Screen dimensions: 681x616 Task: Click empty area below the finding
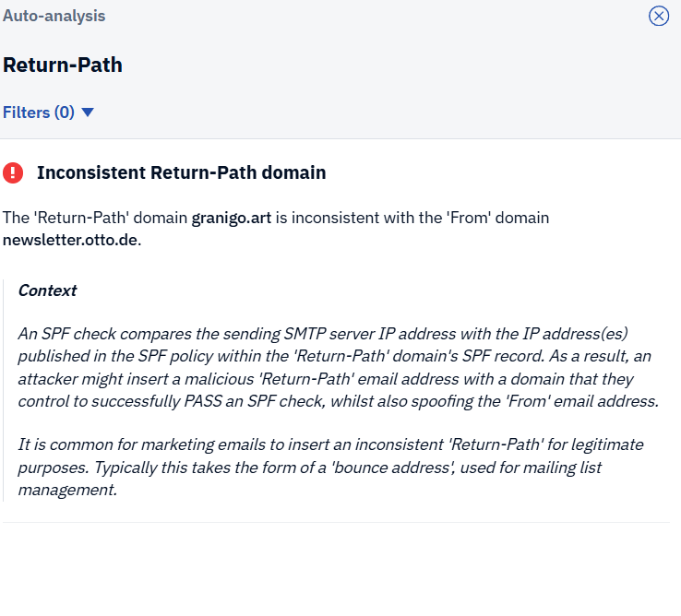340,569
